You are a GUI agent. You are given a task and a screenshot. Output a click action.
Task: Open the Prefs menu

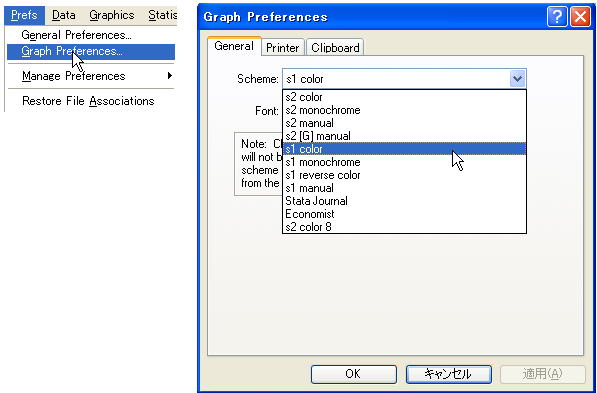[x=24, y=15]
